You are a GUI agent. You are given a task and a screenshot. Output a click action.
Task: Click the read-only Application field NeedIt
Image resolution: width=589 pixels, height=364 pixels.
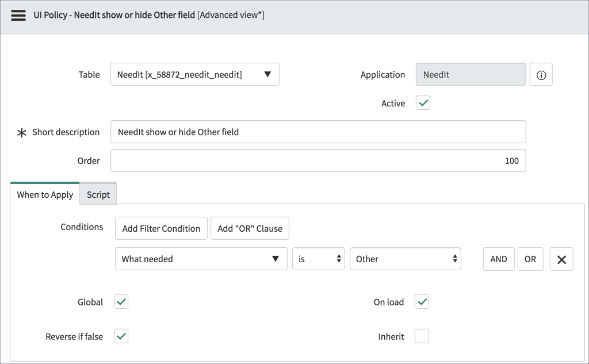471,74
